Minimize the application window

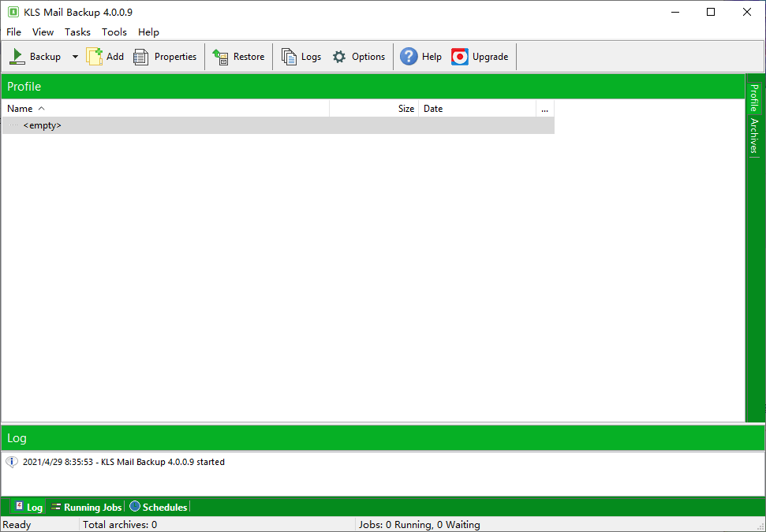click(x=675, y=12)
